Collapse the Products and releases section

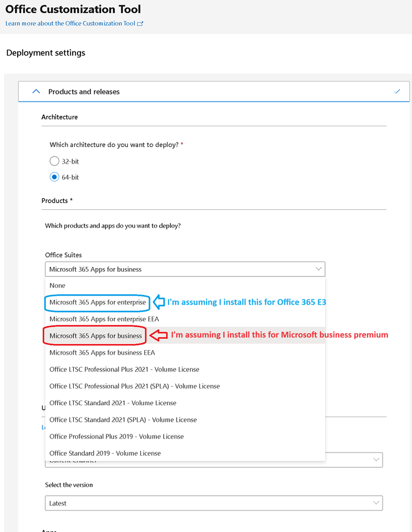(x=35, y=91)
